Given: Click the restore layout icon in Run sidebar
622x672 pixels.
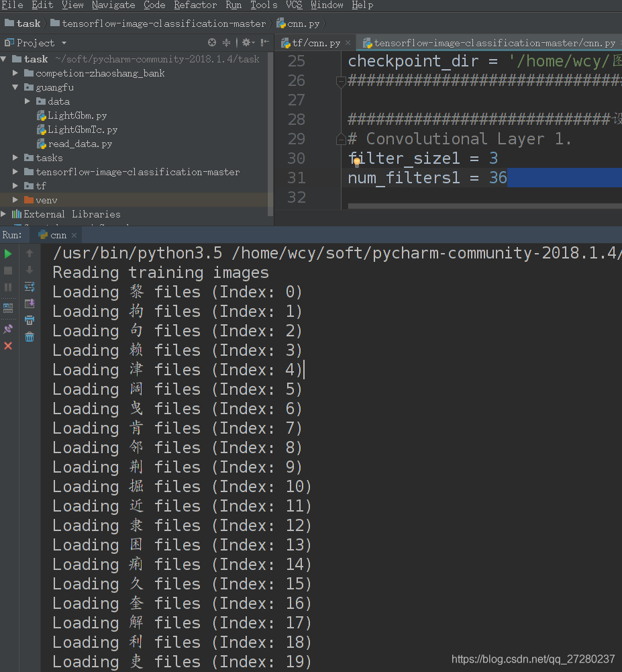Looking at the screenshot, I should 7,307.
